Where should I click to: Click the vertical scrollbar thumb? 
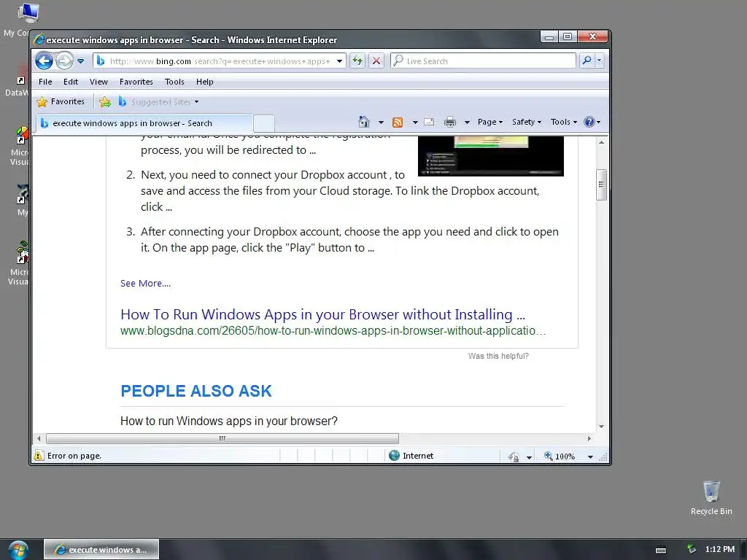(601, 184)
